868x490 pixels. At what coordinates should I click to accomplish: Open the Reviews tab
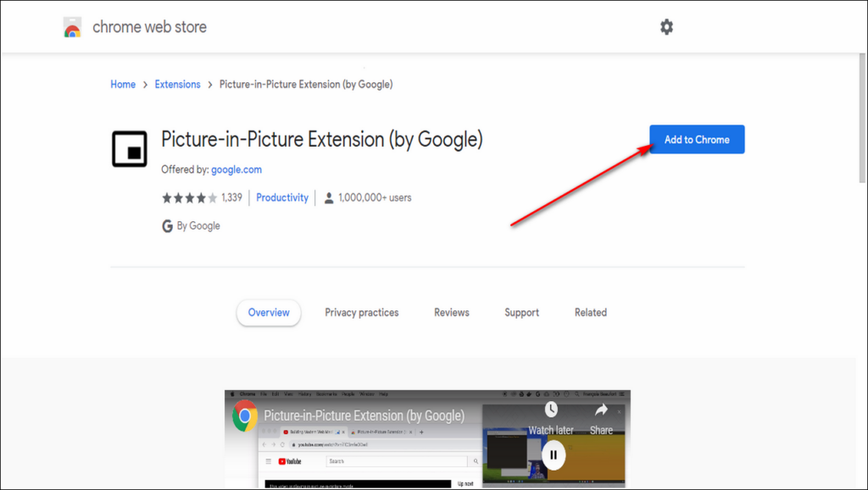[x=452, y=313]
